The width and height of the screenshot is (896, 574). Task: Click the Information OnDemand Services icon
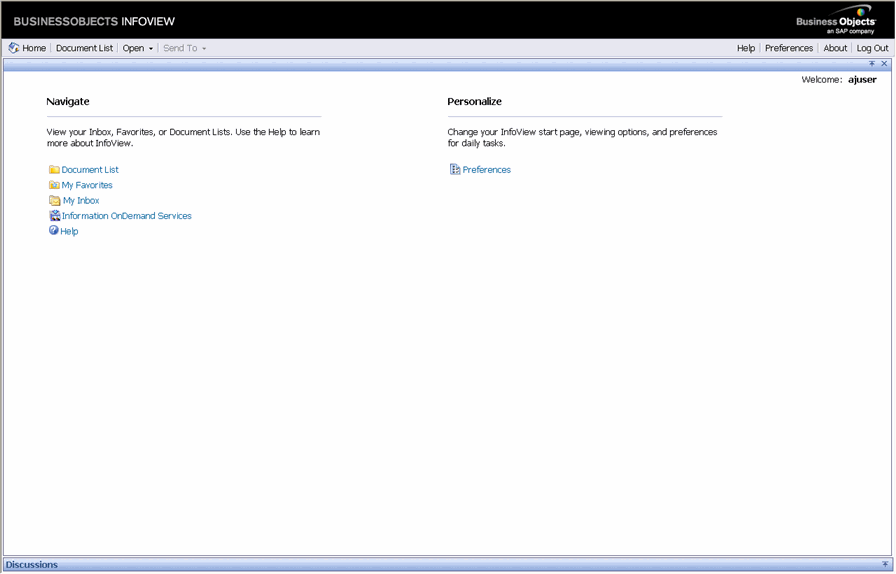55,216
